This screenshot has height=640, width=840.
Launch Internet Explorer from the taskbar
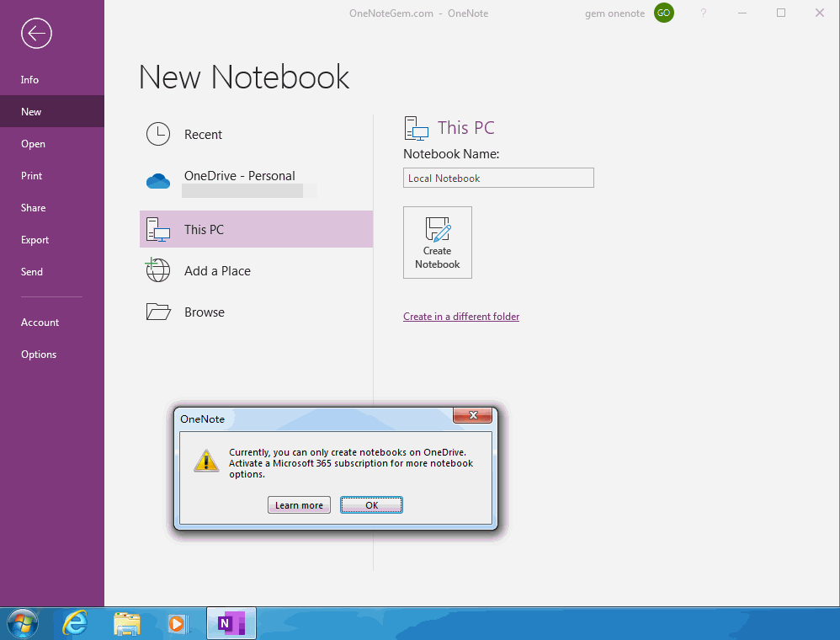coord(74,623)
